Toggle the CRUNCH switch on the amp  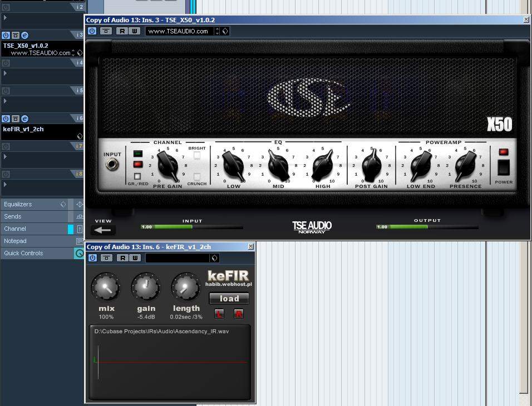coord(196,177)
